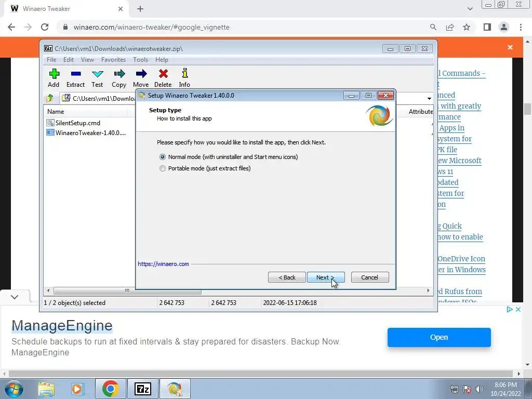Screen dimensions: 532x399
Task: Open Chrome side panel icon
Action: 487,27
